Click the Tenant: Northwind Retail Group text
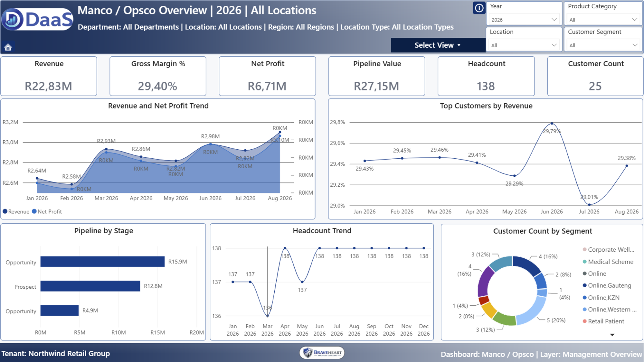Screen dimensions: 644x362 click(56, 353)
